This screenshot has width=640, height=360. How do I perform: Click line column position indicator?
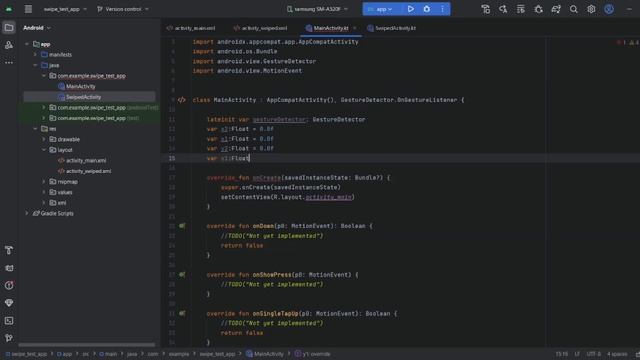click(x=562, y=354)
